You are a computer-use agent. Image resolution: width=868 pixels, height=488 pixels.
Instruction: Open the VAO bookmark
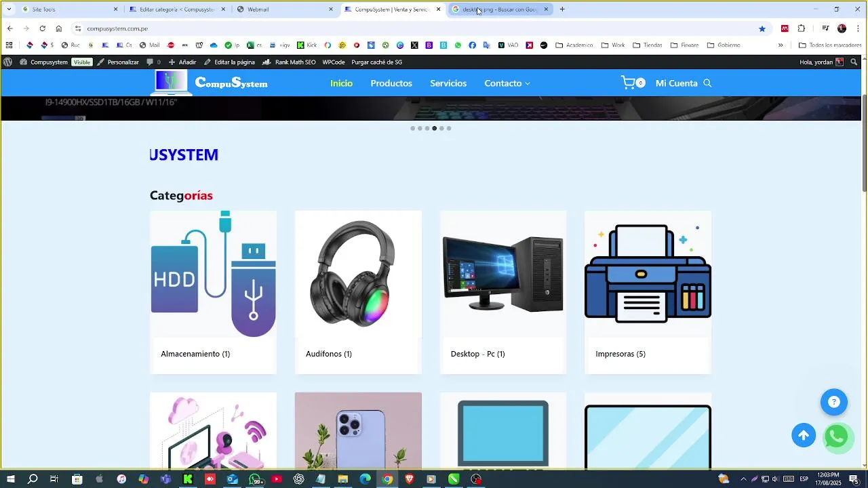point(508,45)
